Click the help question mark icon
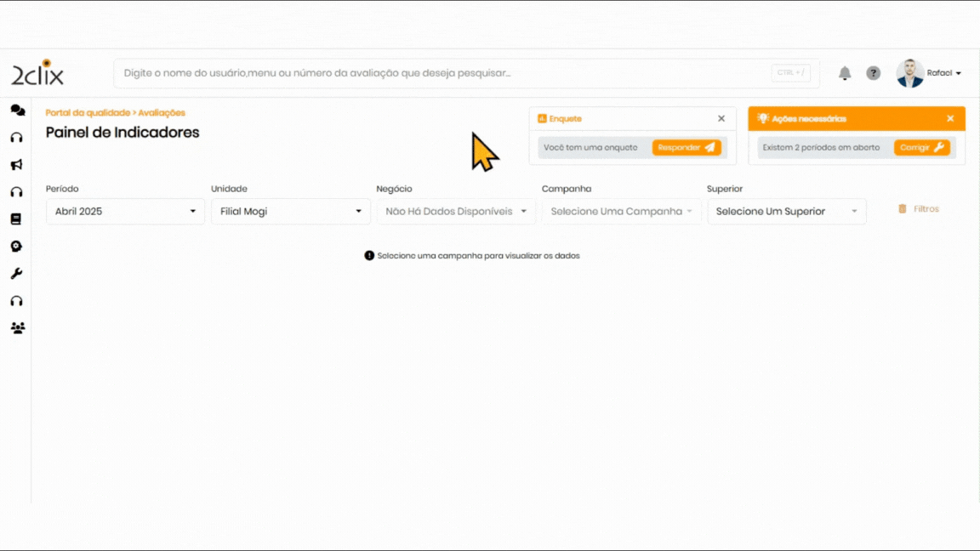The width and height of the screenshot is (980, 551). coord(873,73)
